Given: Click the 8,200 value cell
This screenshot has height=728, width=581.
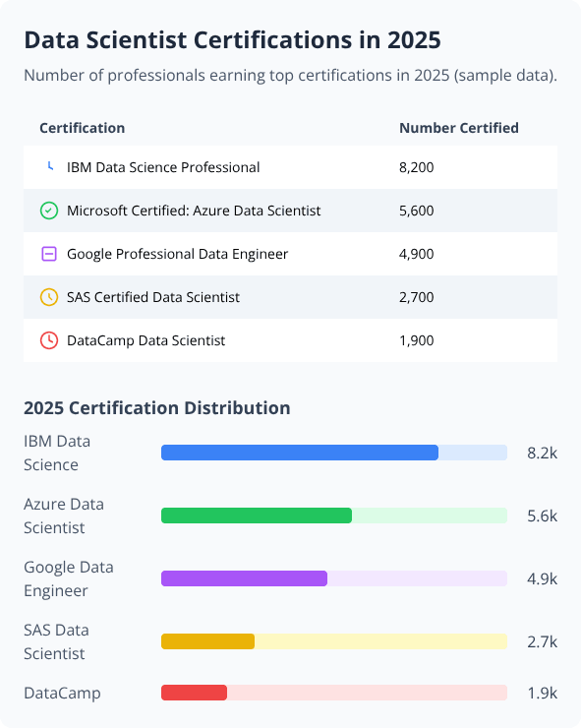Looking at the screenshot, I should click(x=417, y=167).
